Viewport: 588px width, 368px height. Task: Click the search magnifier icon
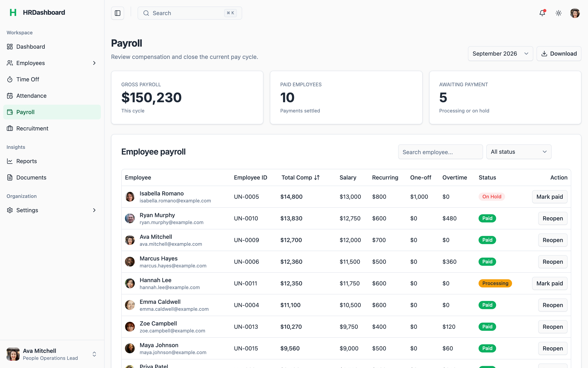click(146, 13)
